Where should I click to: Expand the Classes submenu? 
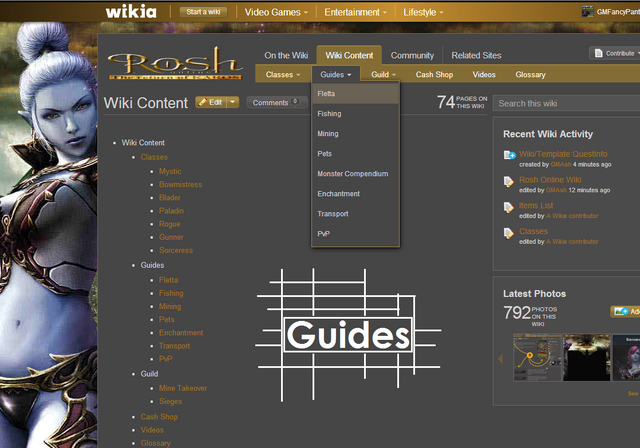click(283, 75)
